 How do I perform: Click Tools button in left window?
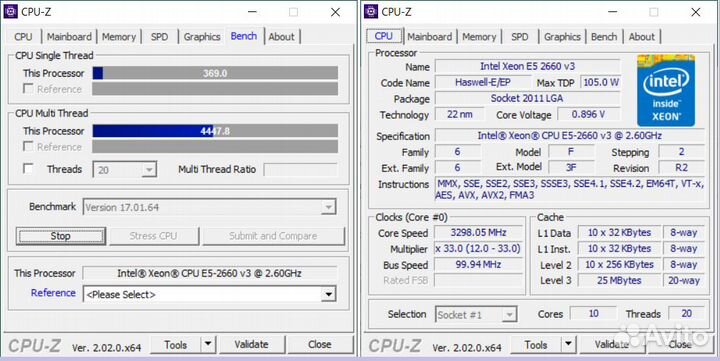pyautogui.click(x=175, y=344)
